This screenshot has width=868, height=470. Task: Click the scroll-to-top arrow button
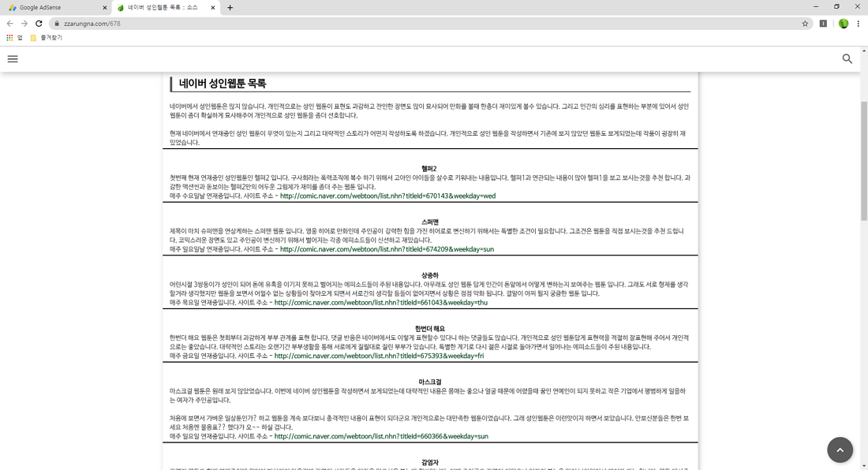840,449
